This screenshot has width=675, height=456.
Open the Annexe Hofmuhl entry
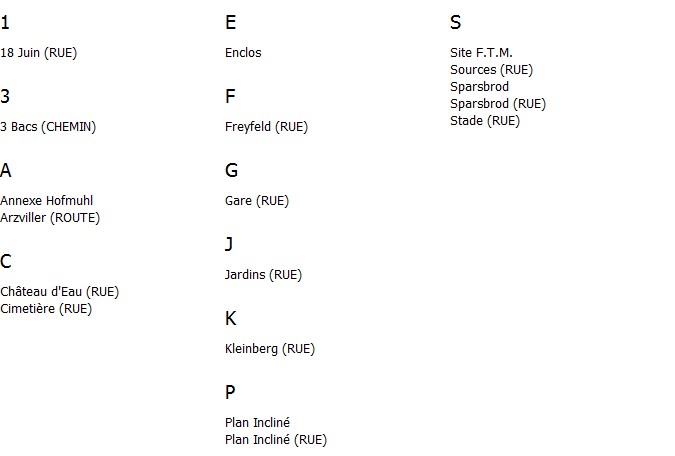(x=46, y=201)
